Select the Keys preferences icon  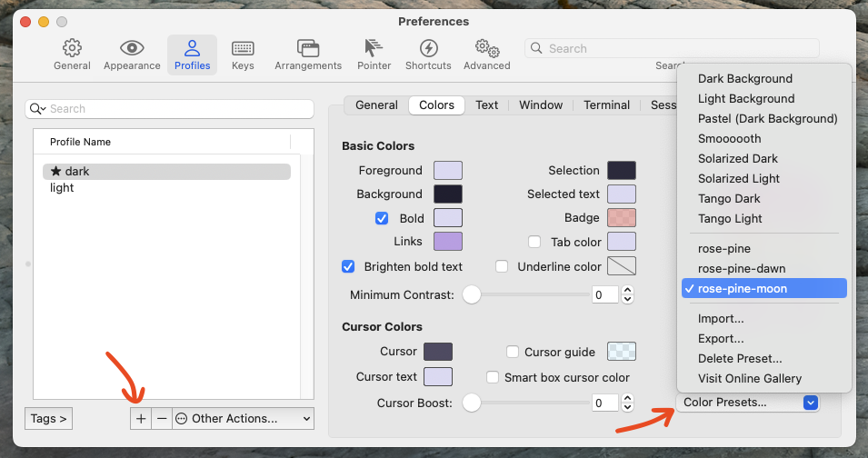click(243, 55)
